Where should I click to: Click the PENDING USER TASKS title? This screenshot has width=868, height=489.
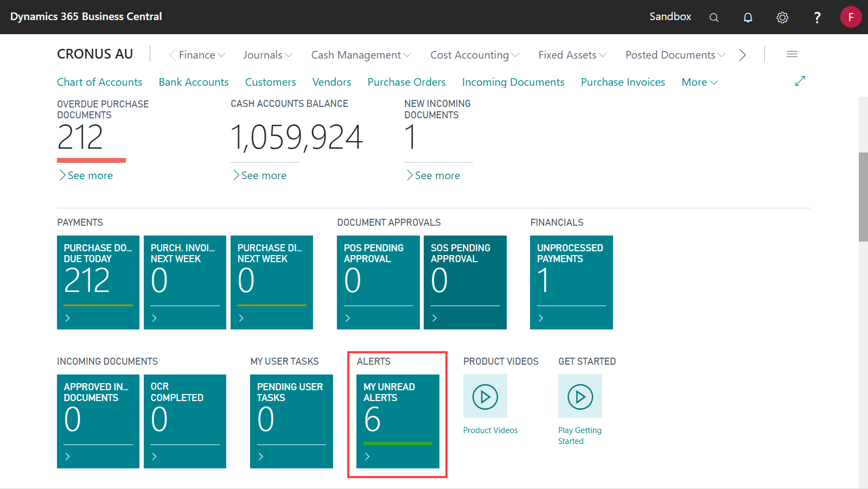tap(290, 392)
